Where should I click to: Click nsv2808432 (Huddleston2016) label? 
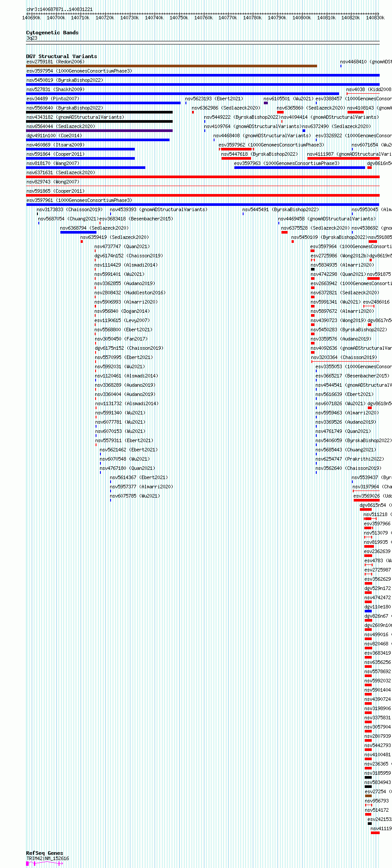pyautogui.click(x=130, y=293)
